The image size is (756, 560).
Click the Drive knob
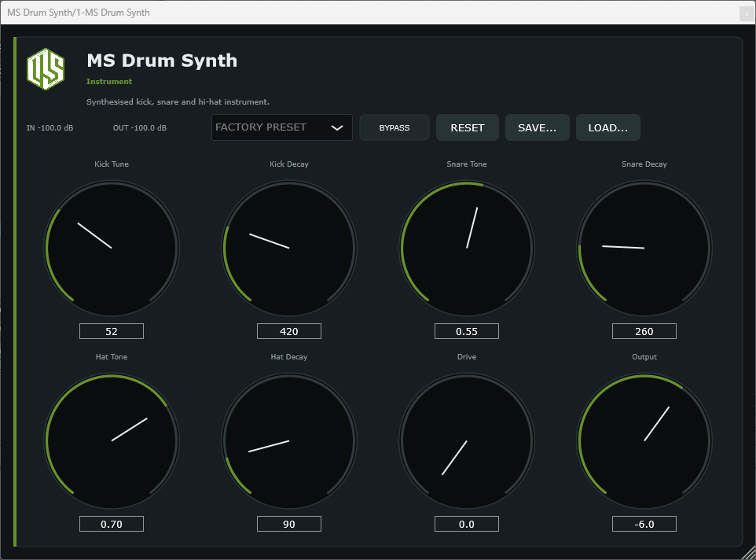467,441
